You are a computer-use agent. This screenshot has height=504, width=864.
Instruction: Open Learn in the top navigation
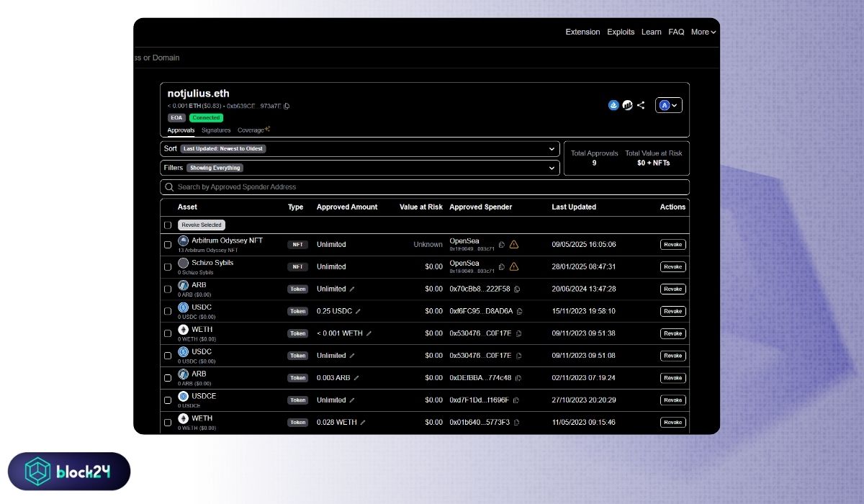652,32
